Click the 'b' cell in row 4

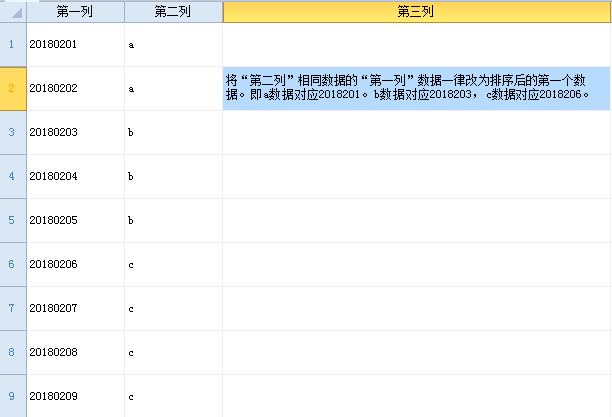click(x=174, y=176)
